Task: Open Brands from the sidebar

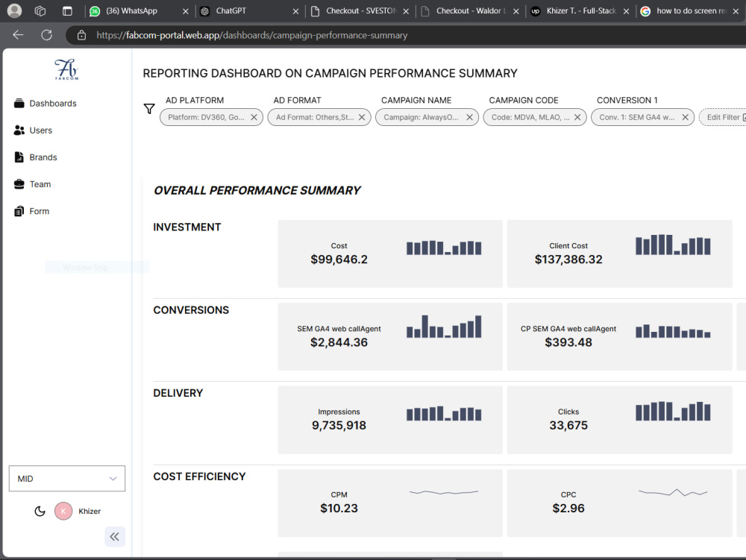Action: 36,157
